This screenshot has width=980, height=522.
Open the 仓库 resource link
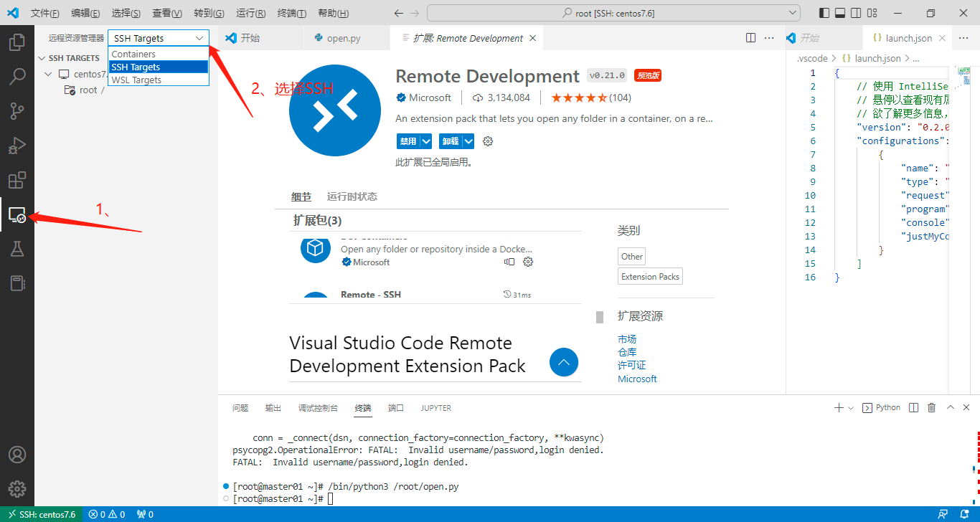pos(627,352)
